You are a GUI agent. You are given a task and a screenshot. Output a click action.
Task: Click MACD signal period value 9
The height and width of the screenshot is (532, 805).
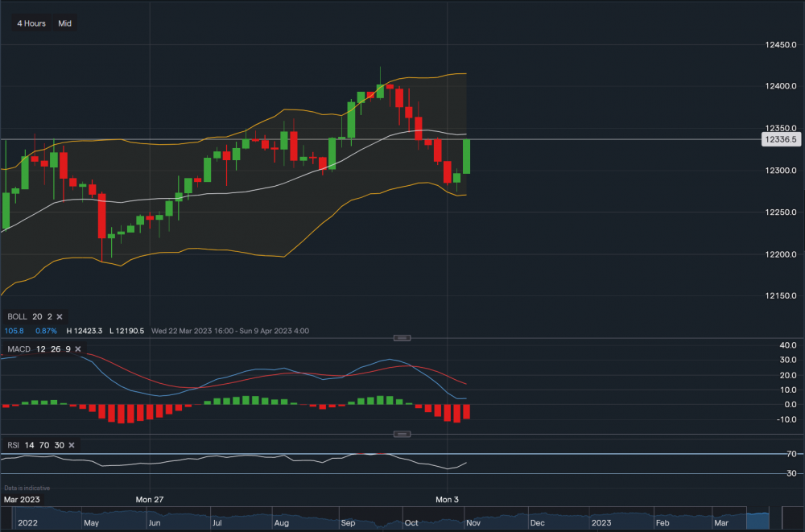tap(70, 349)
